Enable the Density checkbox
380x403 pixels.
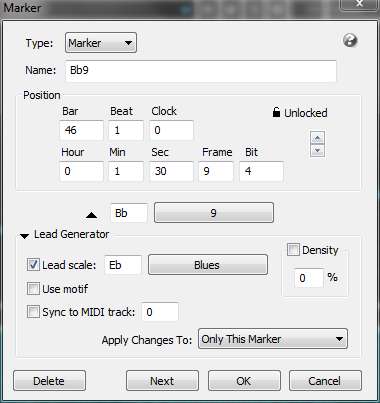[x=293, y=250]
